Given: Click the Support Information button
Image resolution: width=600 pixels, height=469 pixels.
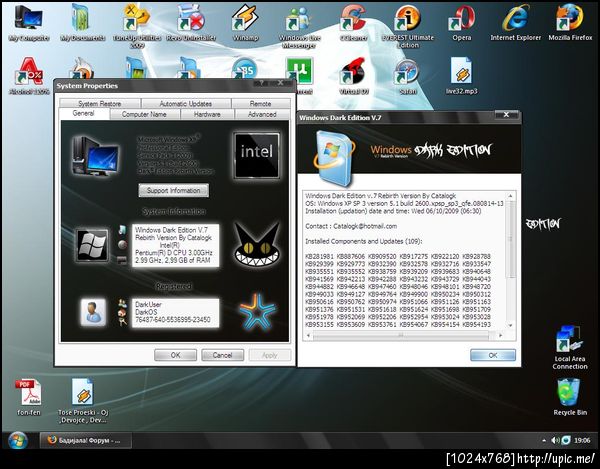Looking at the screenshot, I should [173, 191].
